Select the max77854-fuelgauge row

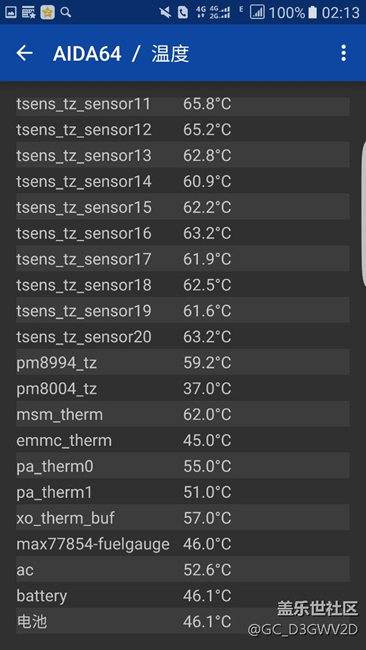pos(183,543)
